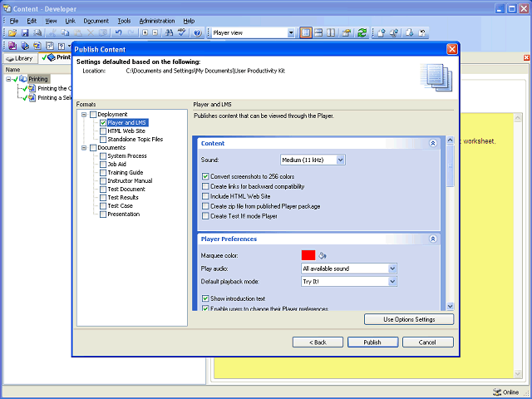Image resolution: width=532 pixels, height=399 pixels.
Task: Enable Include HTML Web Site option
Action: pos(205,196)
